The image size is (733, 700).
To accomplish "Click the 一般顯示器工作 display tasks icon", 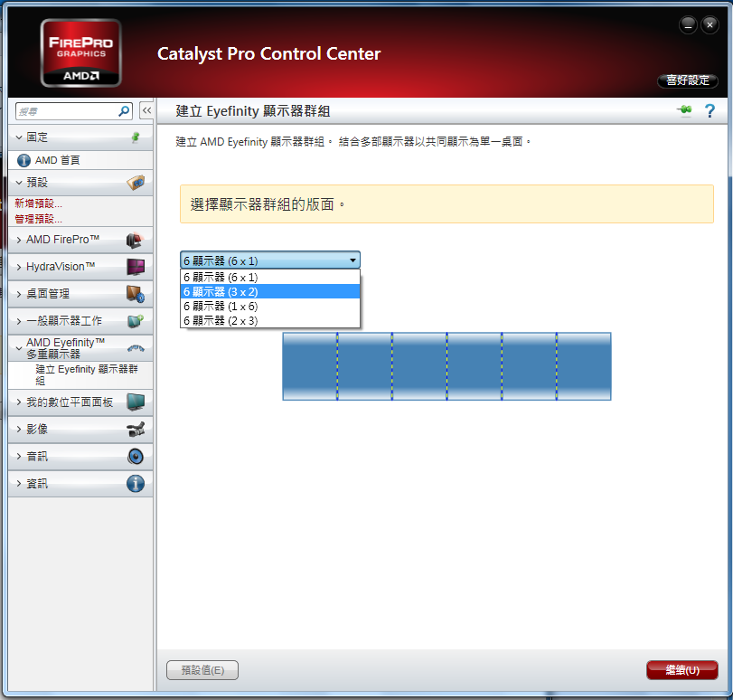I will (x=136, y=321).
